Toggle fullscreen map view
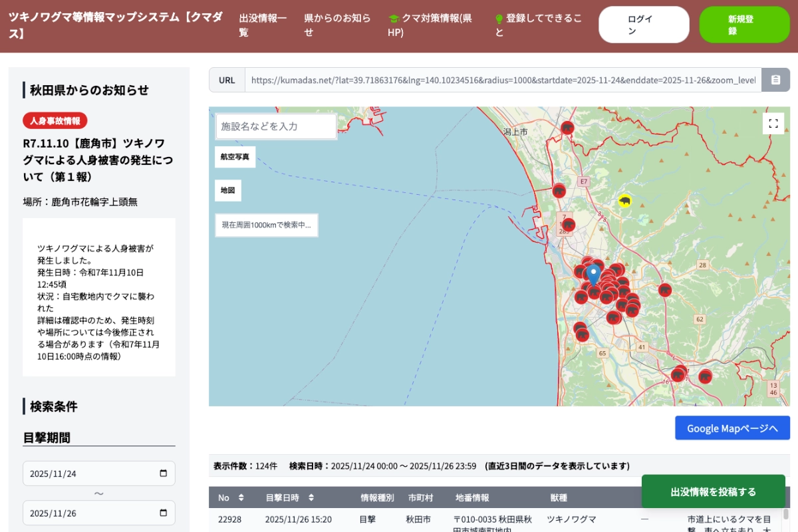Viewport: 798px width, 532px height. (x=773, y=124)
